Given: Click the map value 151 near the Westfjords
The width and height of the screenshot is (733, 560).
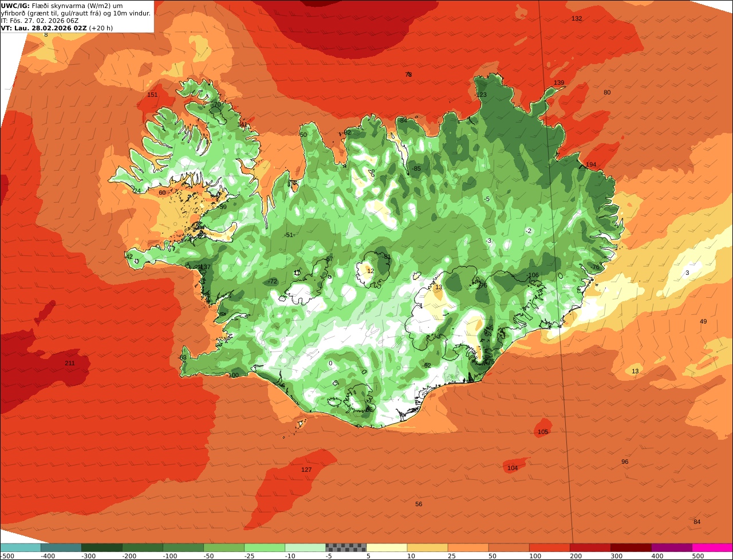Looking at the screenshot, I should (152, 95).
